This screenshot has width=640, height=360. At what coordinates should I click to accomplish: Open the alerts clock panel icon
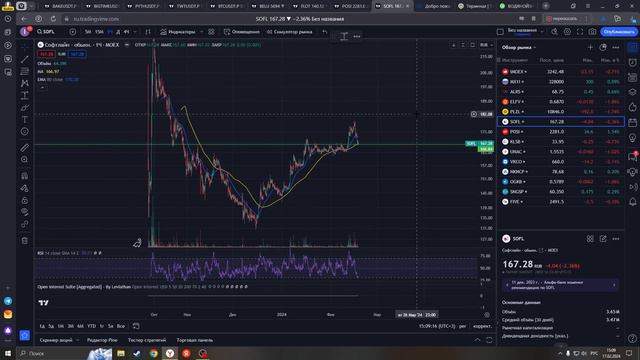(x=632, y=62)
